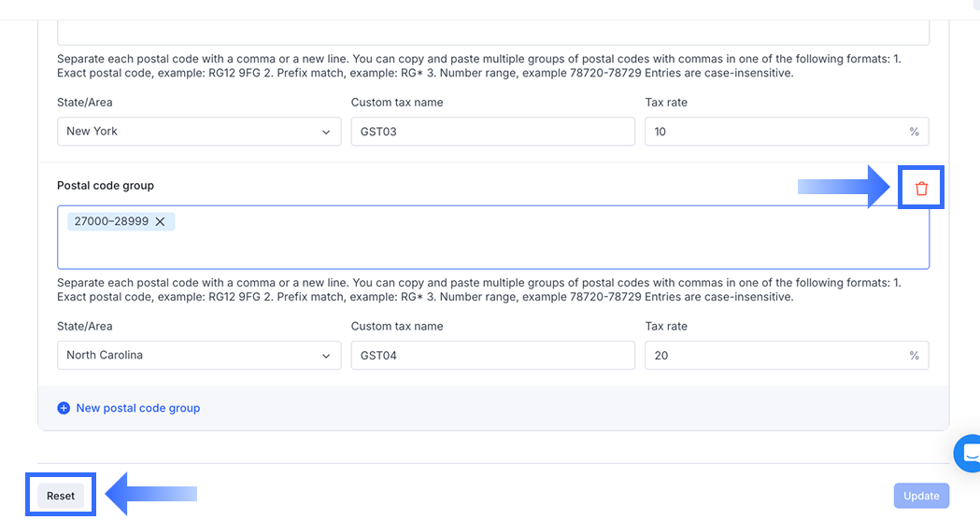Viewport: 980px width, 520px height.
Task: Click the chevron arrow in New York dropdown
Action: pyautogui.click(x=325, y=132)
